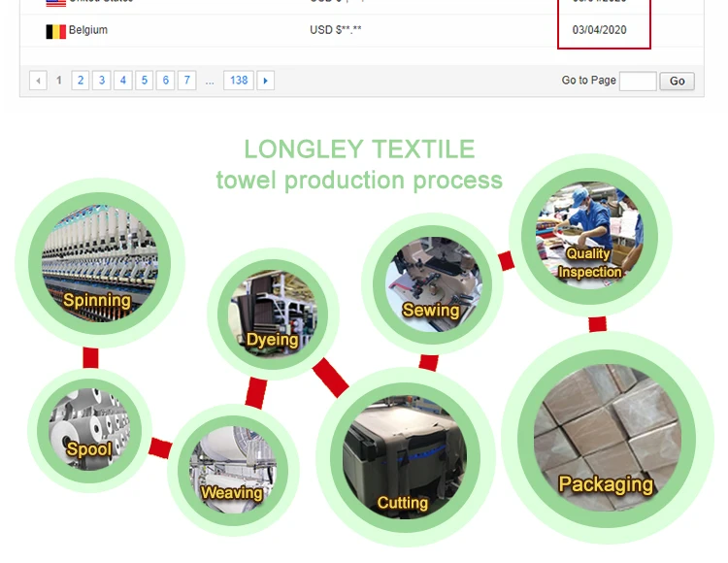Focus the Go to Page input field

638,82
